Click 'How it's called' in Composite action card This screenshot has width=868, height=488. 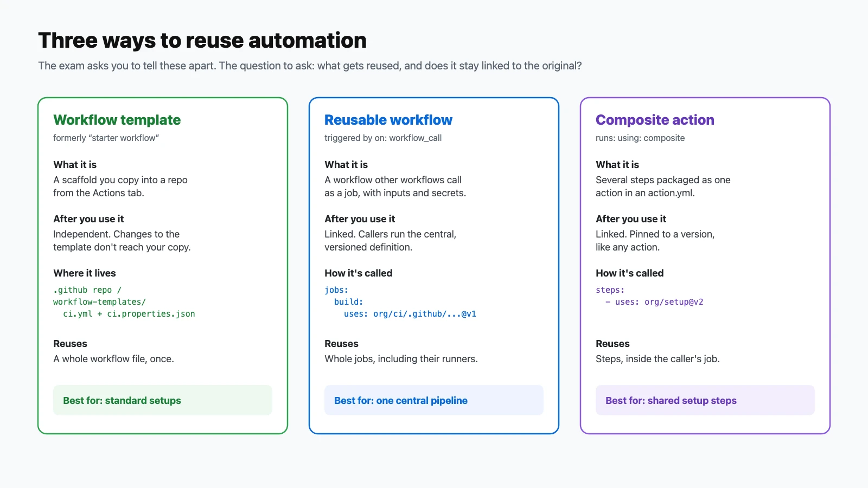[x=630, y=273]
